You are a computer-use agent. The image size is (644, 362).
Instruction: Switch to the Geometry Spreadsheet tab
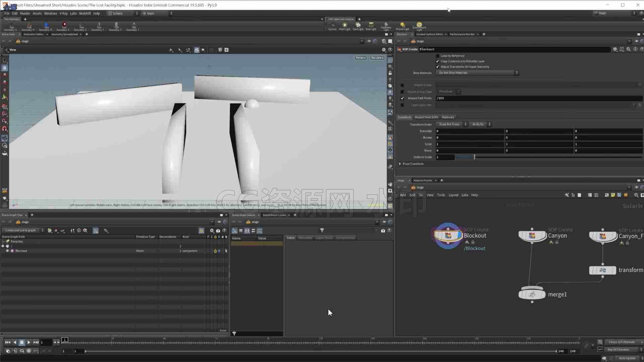pyautogui.click(x=64, y=34)
